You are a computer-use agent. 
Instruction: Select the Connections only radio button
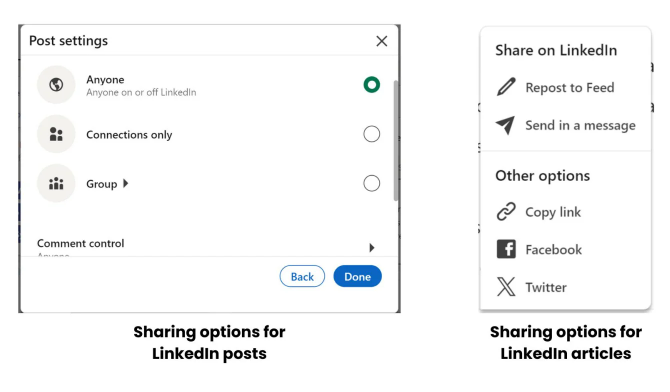point(372,134)
